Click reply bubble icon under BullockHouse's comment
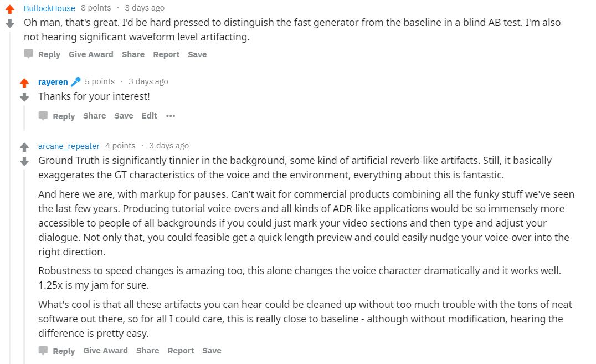The image size is (596, 364). 29,54
